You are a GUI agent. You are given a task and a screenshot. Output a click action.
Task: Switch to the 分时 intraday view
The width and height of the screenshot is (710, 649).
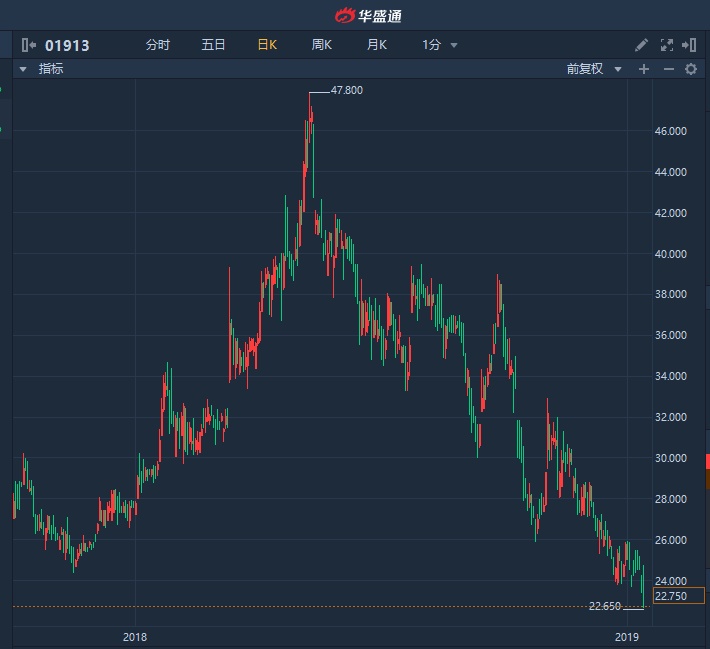(158, 45)
